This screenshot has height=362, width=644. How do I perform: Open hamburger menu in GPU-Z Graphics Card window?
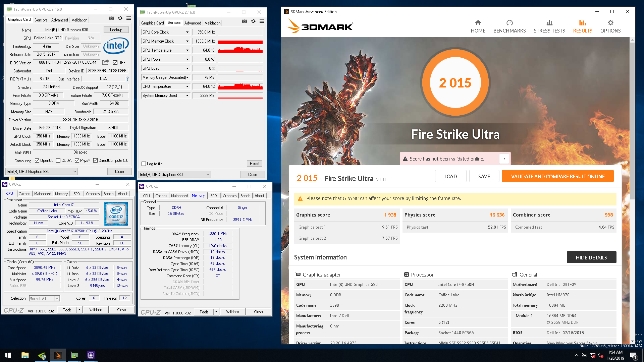[128, 18]
